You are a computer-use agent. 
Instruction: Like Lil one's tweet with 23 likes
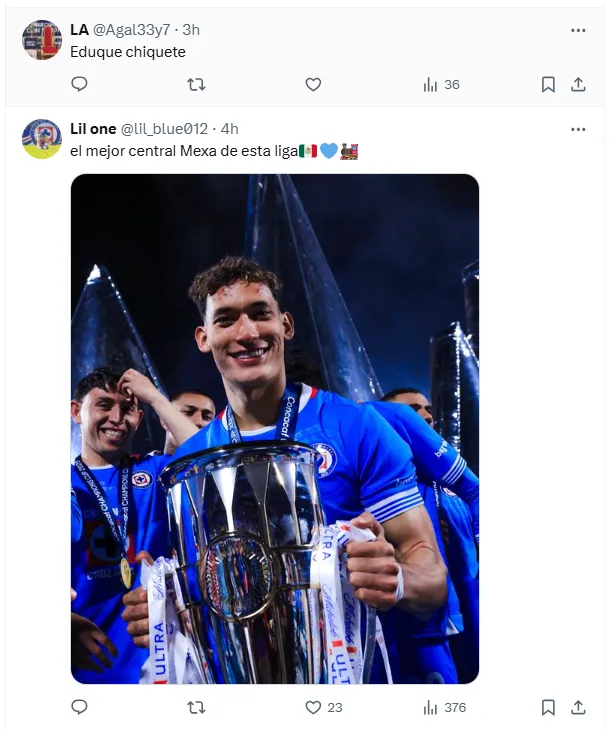[x=322, y=707]
